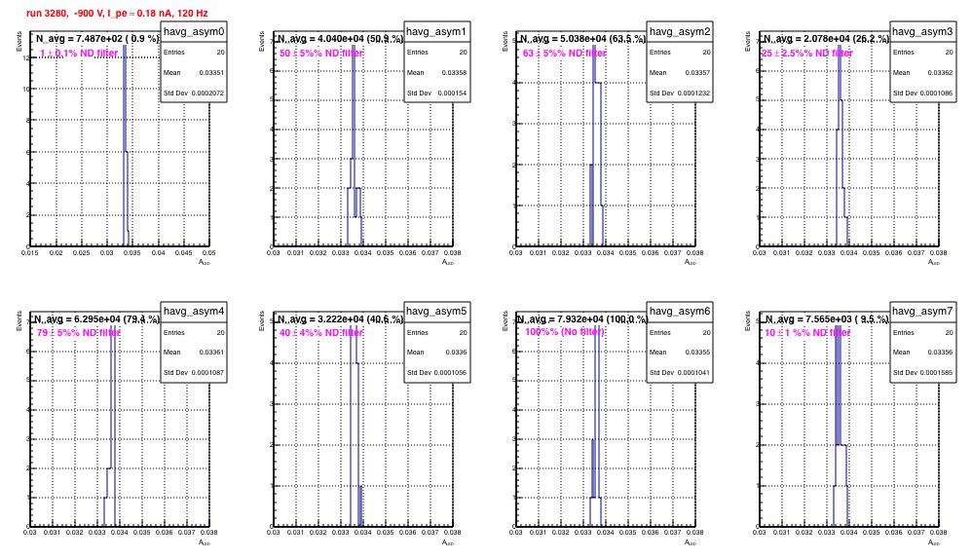Click the Mean value 0.03362
Screen dimensions: 972x560
click(941, 73)
